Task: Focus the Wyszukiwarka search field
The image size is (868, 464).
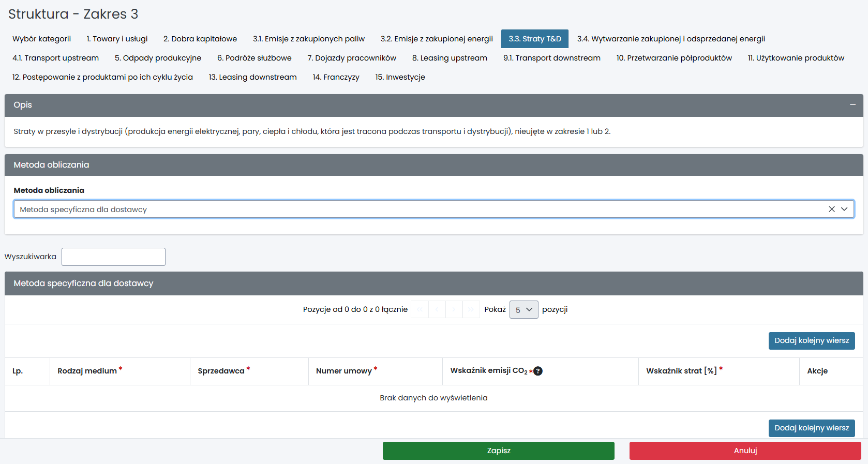Action: point(113,257)
